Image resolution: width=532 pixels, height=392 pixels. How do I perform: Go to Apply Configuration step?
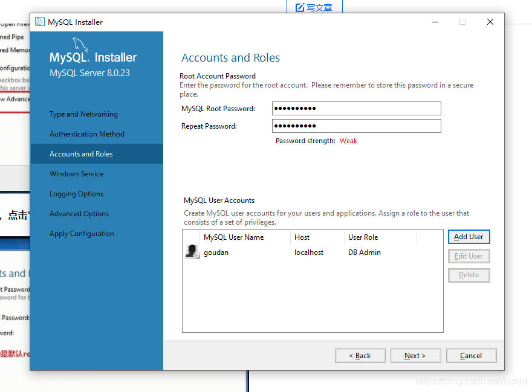(82, 234)
